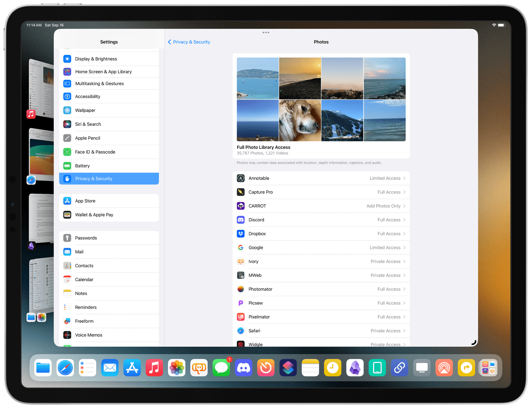Switch to the Music window in Stage Manager

click(x=42, y=89)
